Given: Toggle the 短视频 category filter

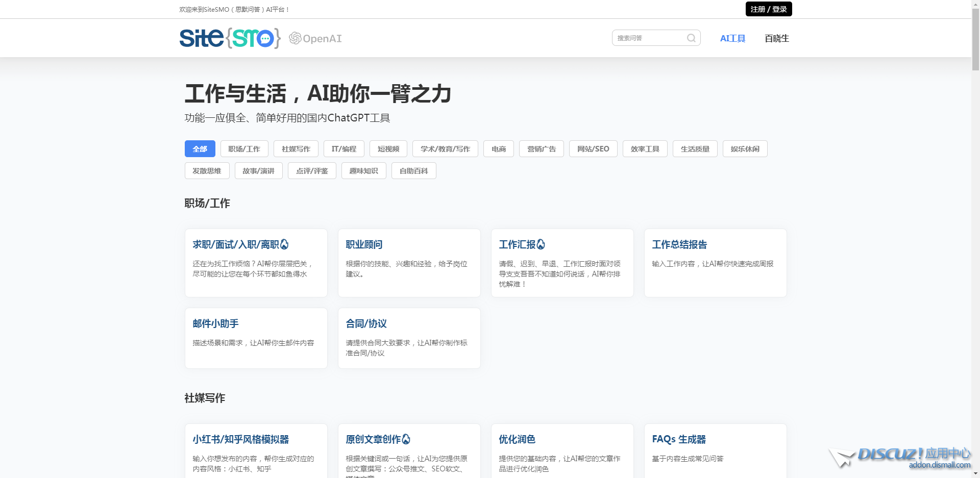Looking at the screenshot, I should [387, 148].
